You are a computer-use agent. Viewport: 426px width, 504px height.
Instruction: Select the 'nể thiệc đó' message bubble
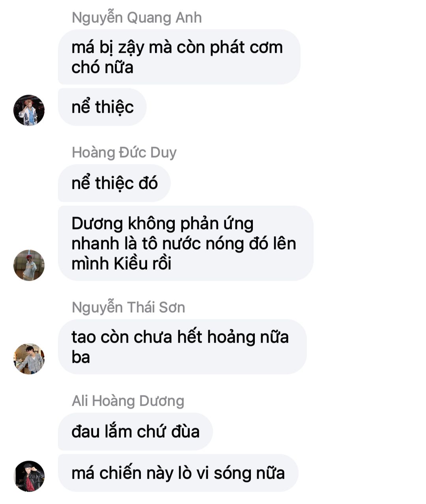[114, 183]
